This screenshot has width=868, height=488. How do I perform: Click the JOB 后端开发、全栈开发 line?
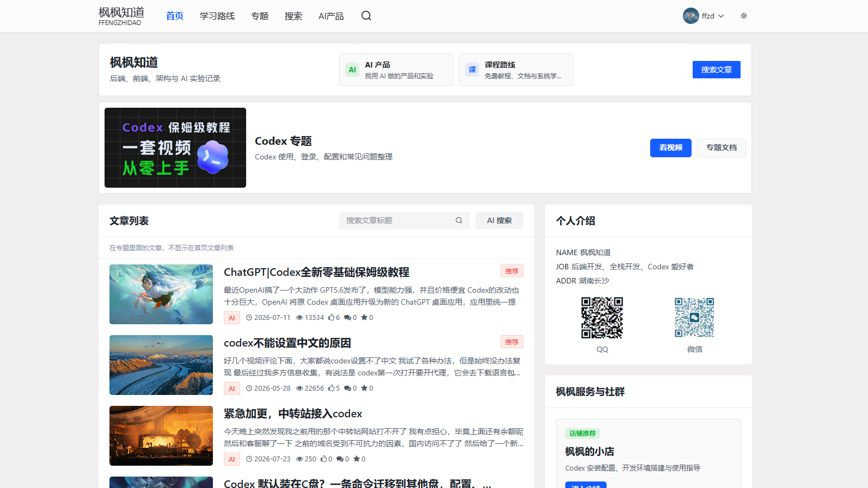625,267
